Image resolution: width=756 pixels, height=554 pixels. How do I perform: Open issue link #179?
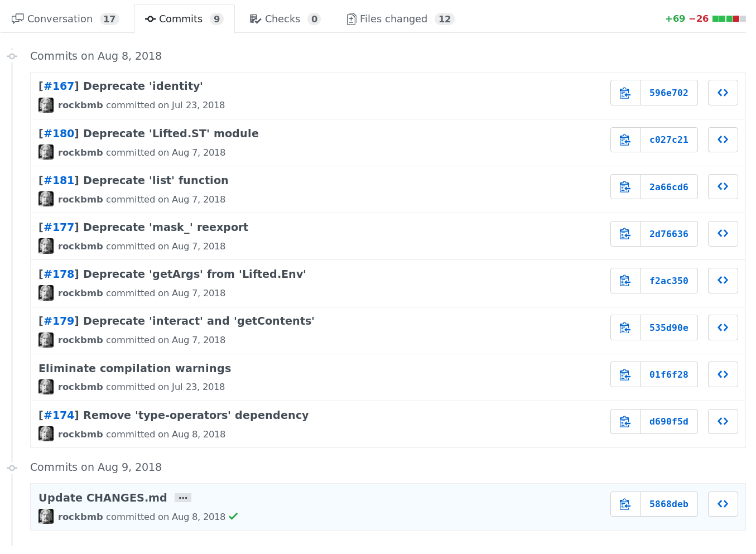click(x=59, y=321)
